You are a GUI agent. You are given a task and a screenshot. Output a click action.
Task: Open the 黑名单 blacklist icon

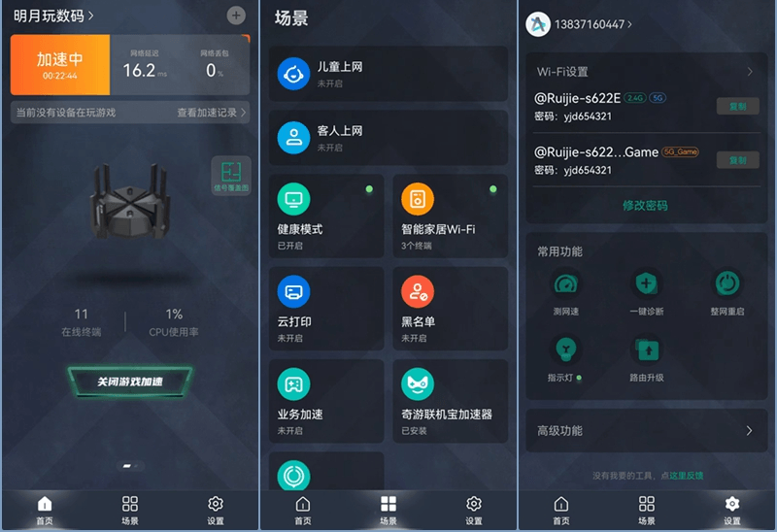[418, 291]
